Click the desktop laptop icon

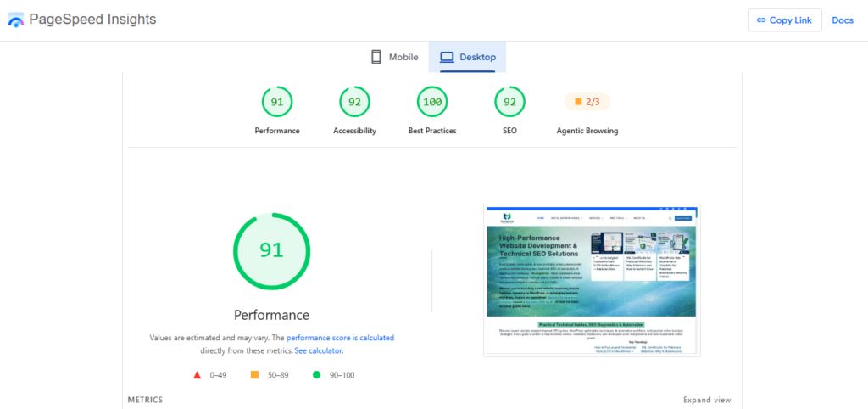point(447,57)
